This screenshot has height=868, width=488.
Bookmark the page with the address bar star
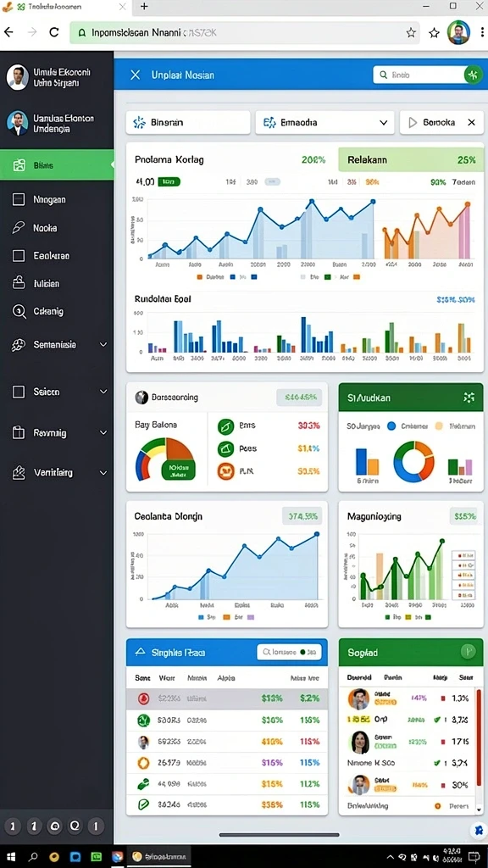[x=411, y=33]
